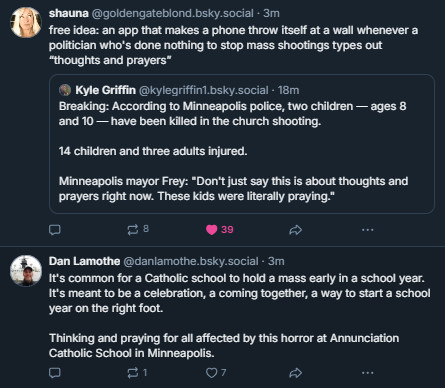Screen dimensions: 445x388
Task: Open the 18m timestamp on quoted post
Action: (x=289, y=90)
